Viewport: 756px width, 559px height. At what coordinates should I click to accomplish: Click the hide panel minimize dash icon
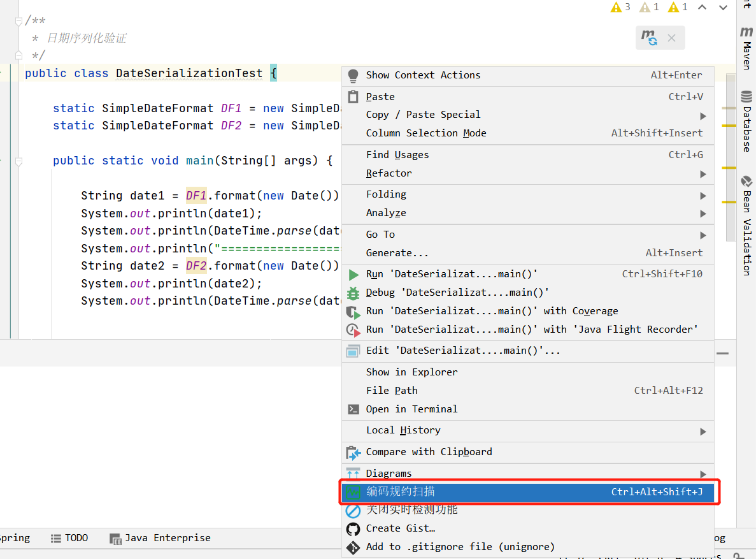click(x=722, y=353)
